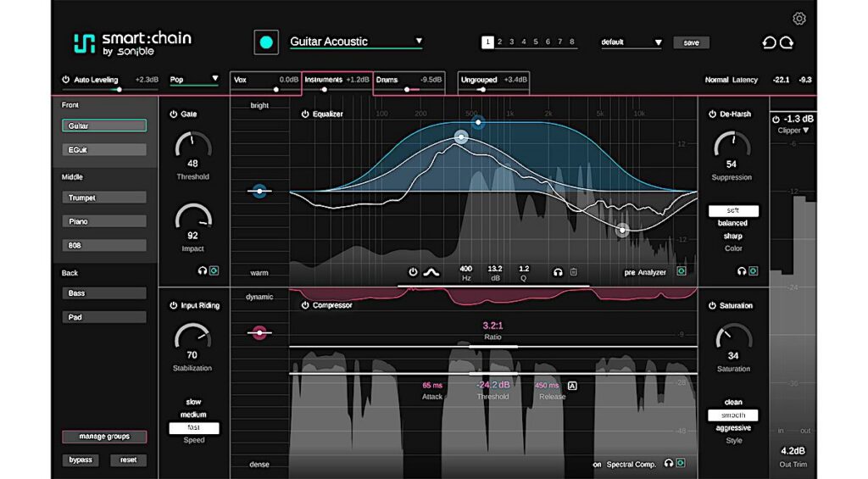
Task: Select the Piano track
Action: pos(104,221)
